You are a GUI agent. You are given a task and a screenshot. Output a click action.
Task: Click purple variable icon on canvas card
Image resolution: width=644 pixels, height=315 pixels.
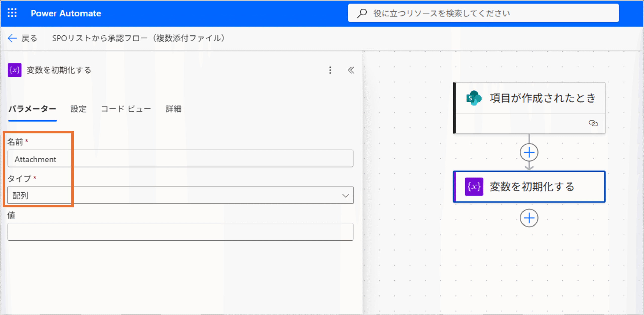(x=474, y=187)
